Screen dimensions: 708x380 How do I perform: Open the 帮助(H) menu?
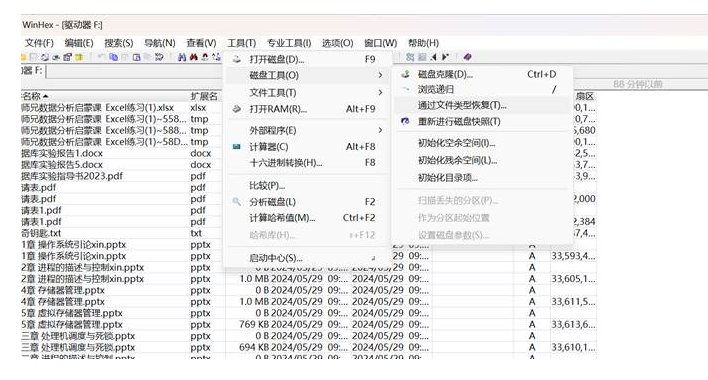(424, 43)
